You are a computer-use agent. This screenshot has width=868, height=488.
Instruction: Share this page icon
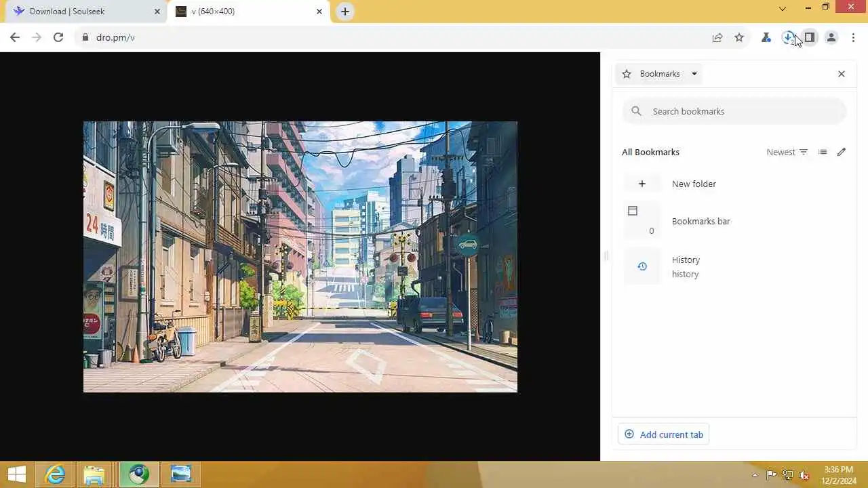717,37
